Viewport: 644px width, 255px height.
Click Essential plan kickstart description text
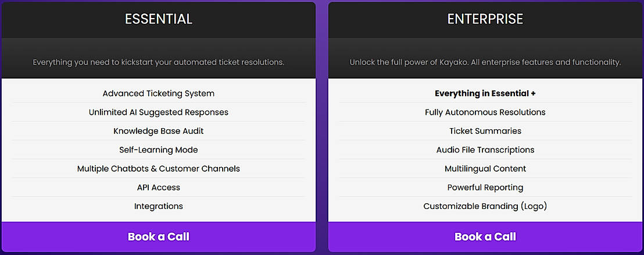click(x=159, y=62)
